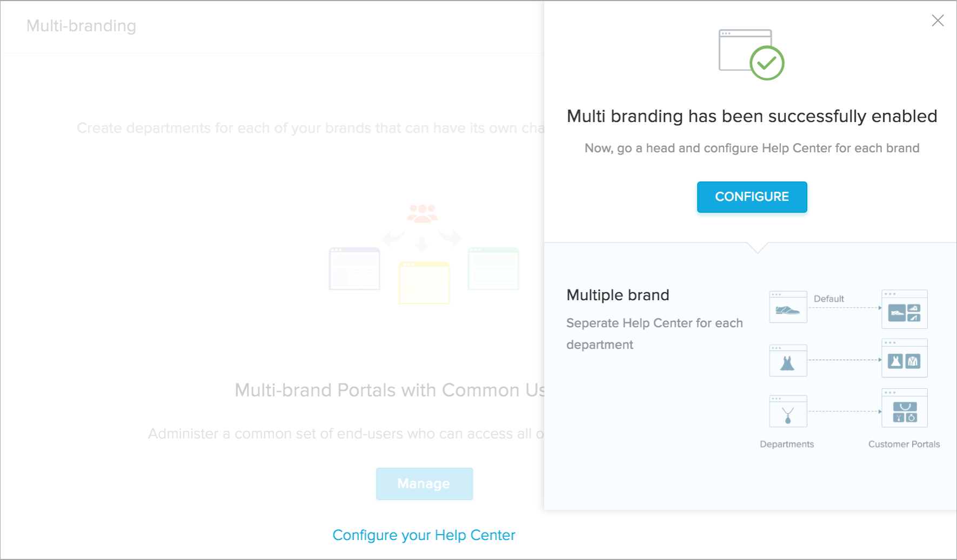Click the green checkmark success icon

pos(767,63)
